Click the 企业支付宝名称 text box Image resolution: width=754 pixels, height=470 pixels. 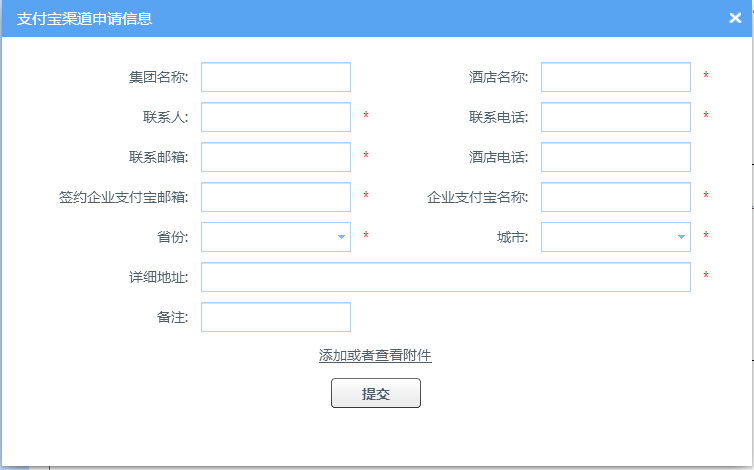click(x=616, y=197)
